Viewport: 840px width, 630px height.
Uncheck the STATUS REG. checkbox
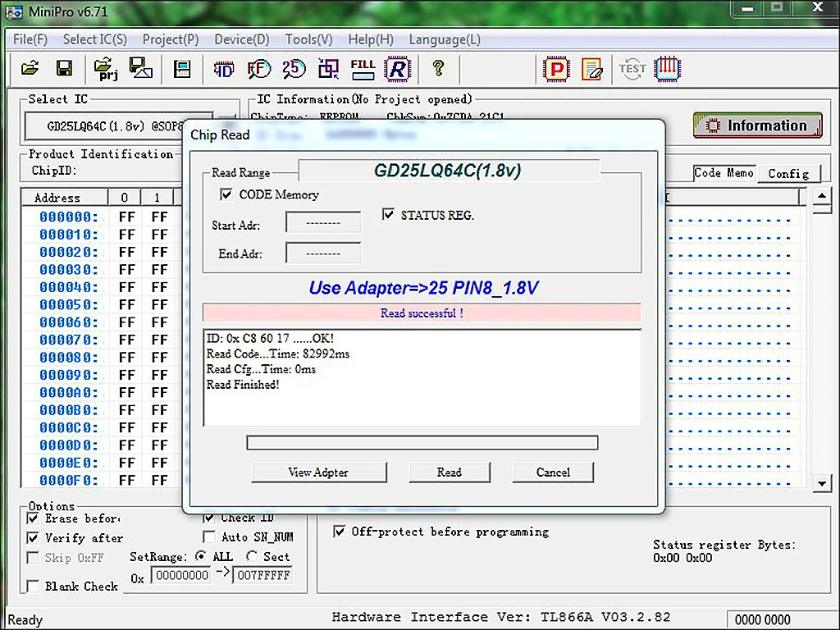click(x=388, y=215)
